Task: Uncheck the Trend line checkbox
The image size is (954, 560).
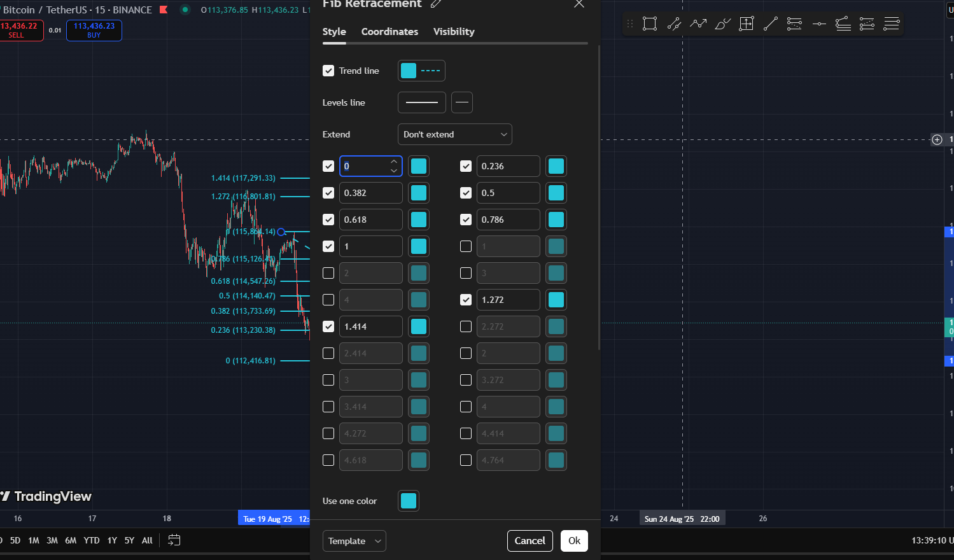Action: pyautogui.click(x=328, y=71)
